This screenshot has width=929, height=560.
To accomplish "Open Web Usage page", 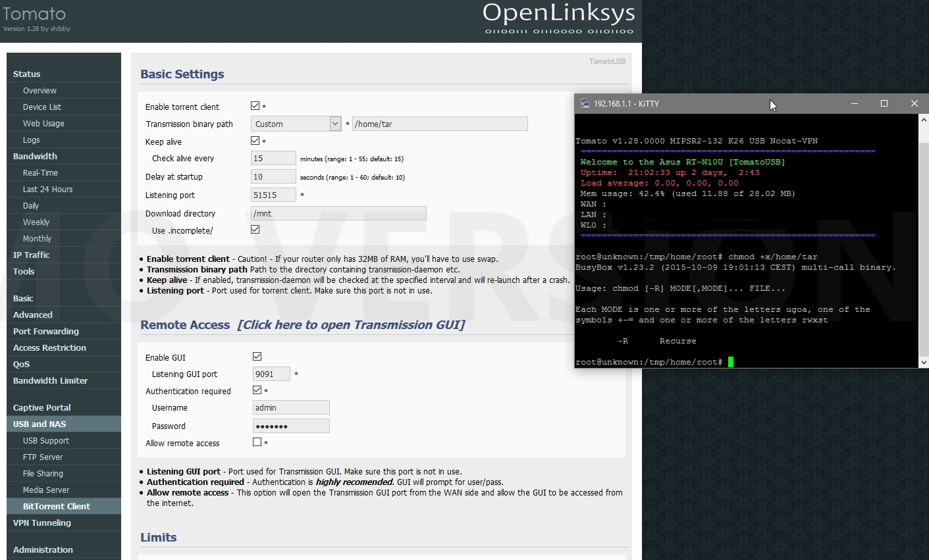I will pos(64,123).
